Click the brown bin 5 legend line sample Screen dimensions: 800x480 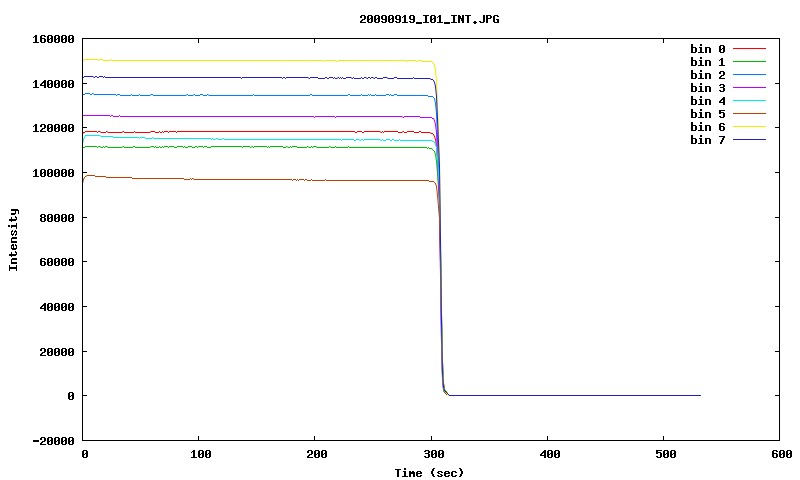[749, 114]
